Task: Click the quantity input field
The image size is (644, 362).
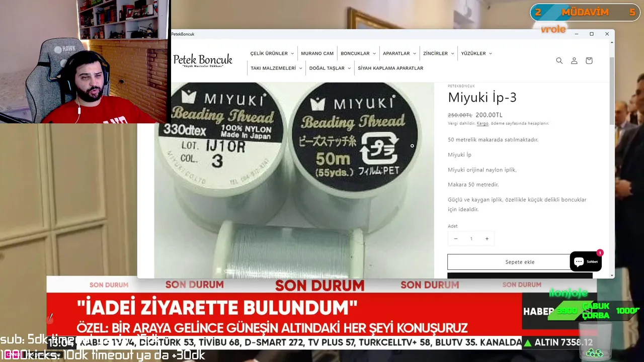Action: pyautogui.click(x=471, y=238)
